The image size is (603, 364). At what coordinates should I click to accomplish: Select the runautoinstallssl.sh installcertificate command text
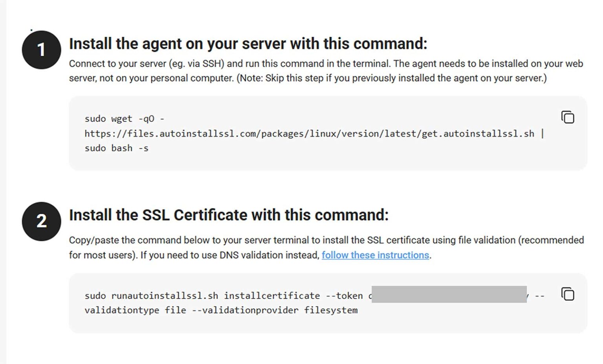coord(201,295)
